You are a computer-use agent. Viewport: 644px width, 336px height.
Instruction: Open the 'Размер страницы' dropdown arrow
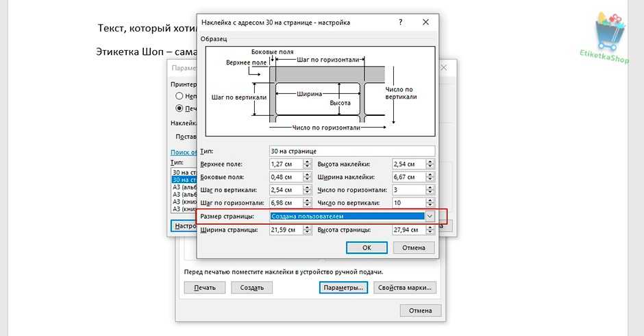point(430,216)
